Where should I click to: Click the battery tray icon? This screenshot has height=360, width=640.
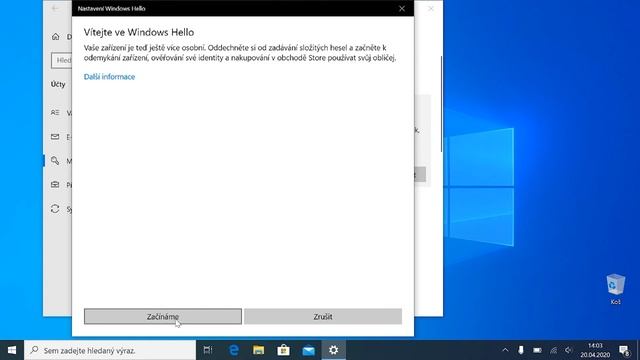(537, 350)
